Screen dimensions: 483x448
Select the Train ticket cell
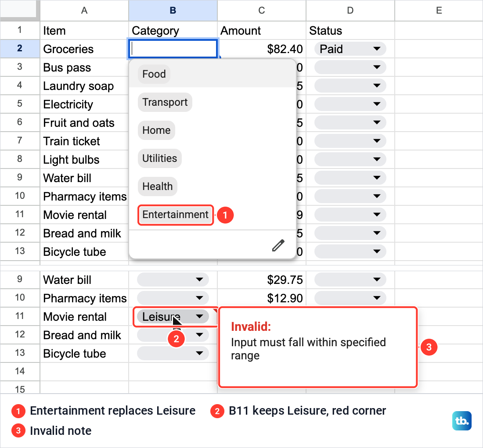tap(84, 141)
